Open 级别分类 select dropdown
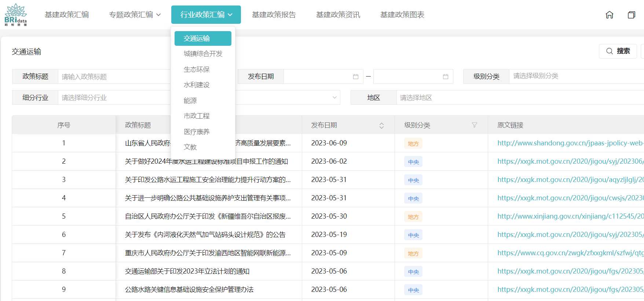Screen dimensions: 644x301 coord(577,76)
